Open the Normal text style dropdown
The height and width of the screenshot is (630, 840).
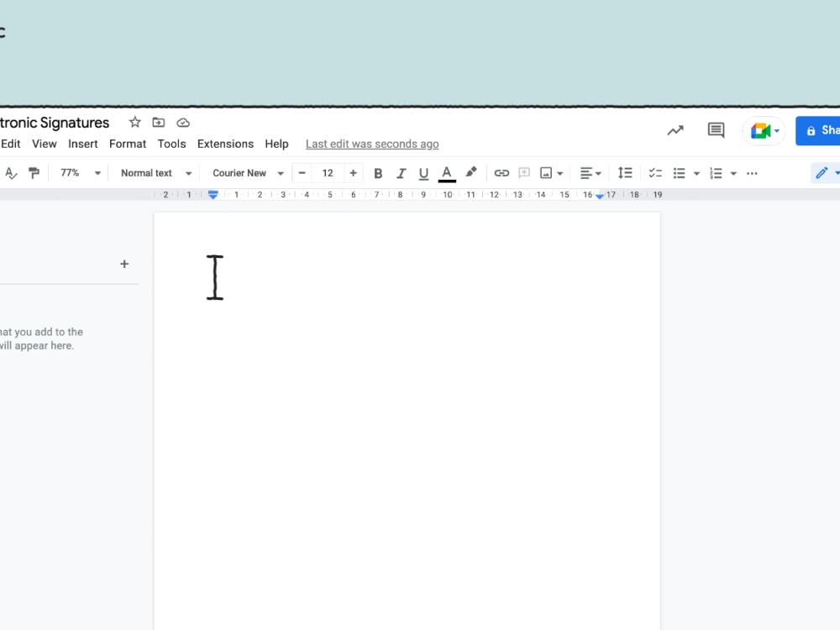(156, 173)
